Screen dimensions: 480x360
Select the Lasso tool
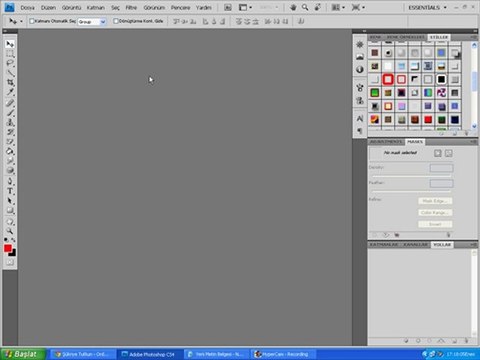click(10, 63)
